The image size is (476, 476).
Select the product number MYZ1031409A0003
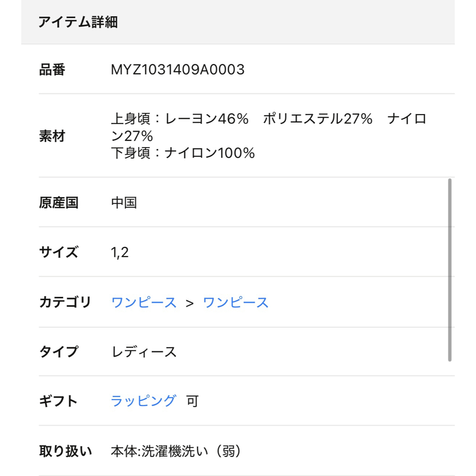coord(178,70)
